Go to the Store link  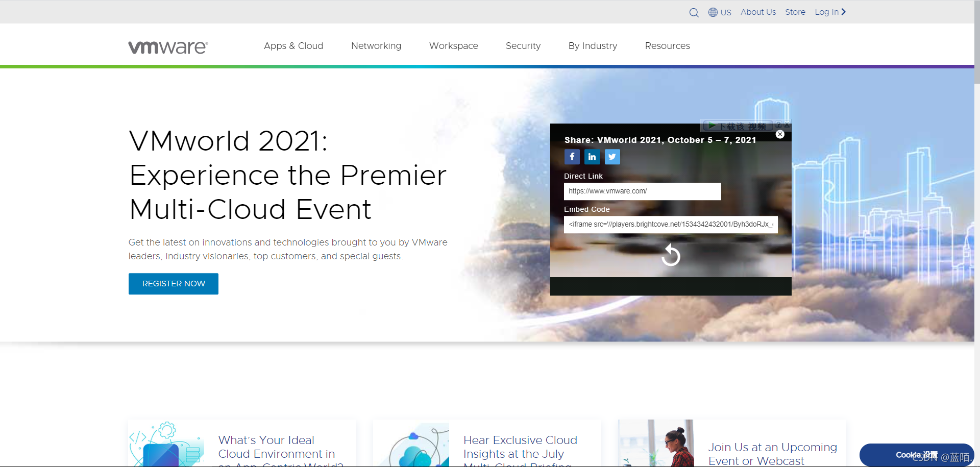tap(795, 12)
